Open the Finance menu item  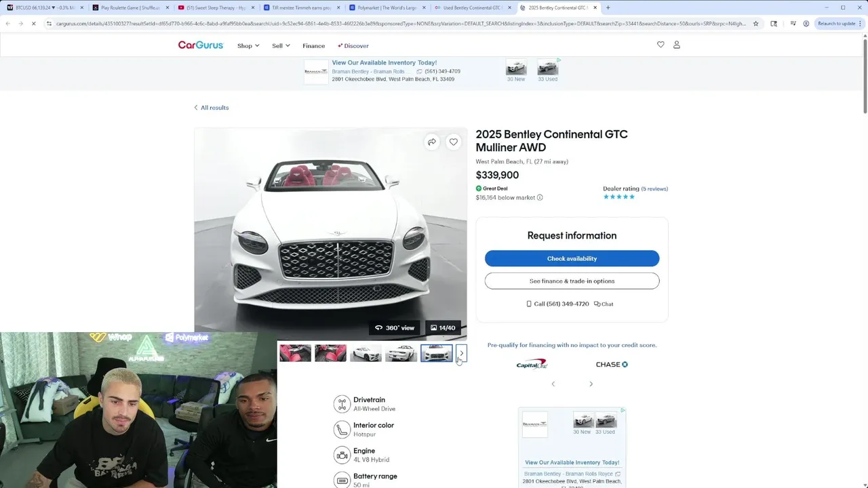(x=313, y=46)
